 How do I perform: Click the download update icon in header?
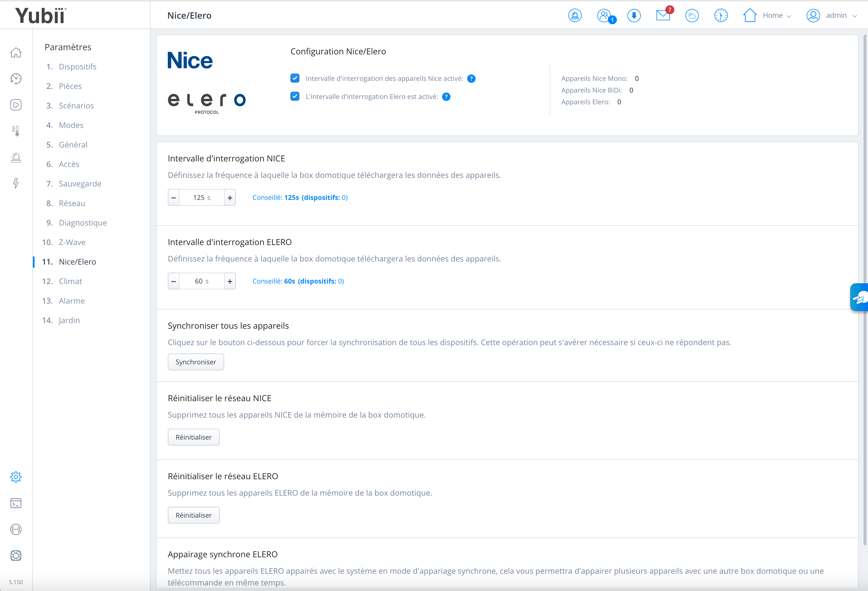click(634, 15)
